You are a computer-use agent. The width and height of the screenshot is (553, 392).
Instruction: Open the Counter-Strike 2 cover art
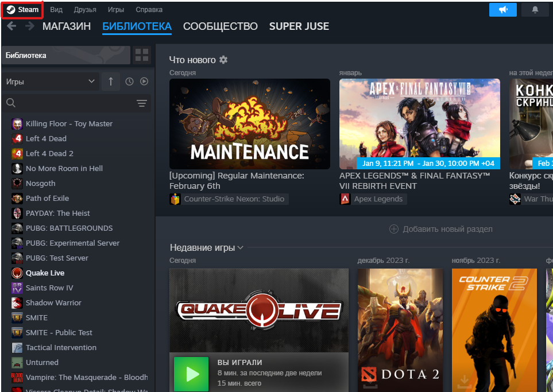point(494,331)
